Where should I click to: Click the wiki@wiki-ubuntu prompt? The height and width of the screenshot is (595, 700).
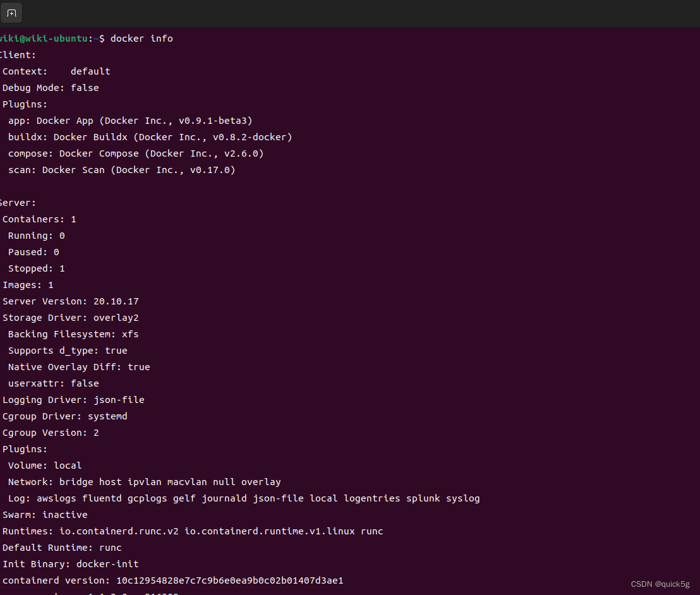tap(44, 39)
